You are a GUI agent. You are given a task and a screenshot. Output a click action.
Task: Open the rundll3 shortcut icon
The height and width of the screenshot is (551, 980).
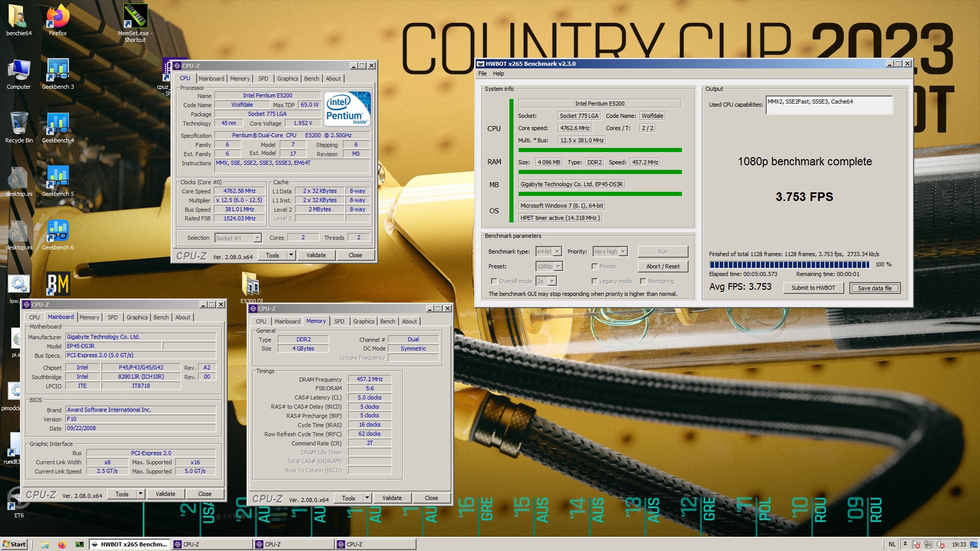click(12, 449)
